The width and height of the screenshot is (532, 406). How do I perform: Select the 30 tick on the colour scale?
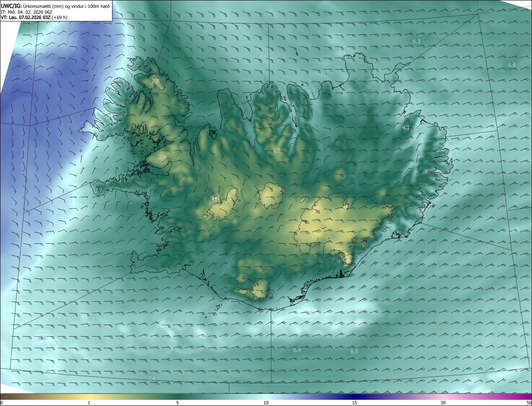pyautogui.click(x=443, y=403)
